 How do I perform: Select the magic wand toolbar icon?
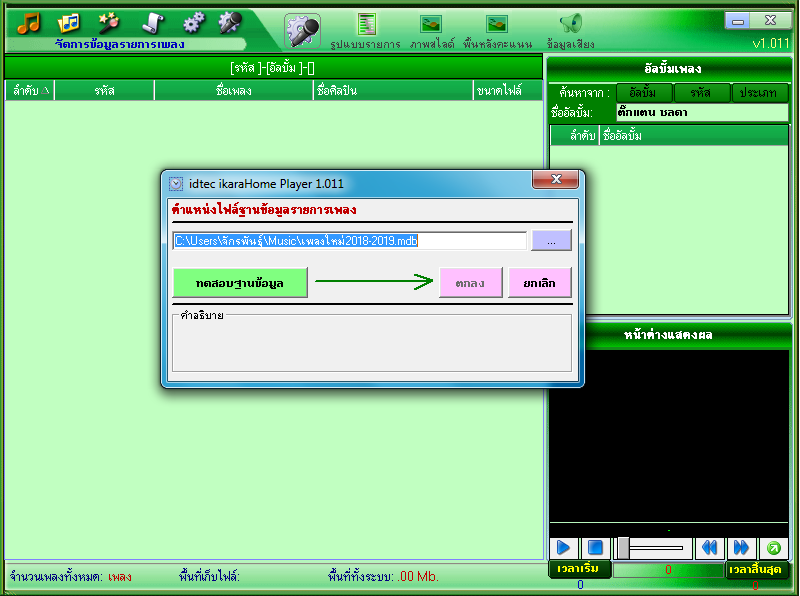(x=109, y=22)
